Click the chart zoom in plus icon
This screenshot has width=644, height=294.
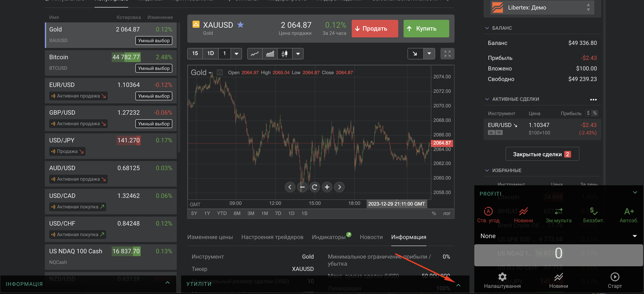[x=327, y=187]
